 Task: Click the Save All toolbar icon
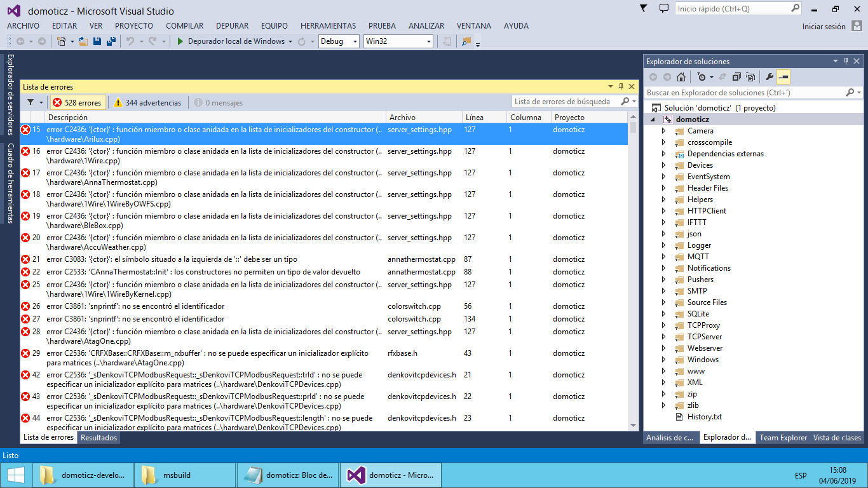tap(111, 41)
